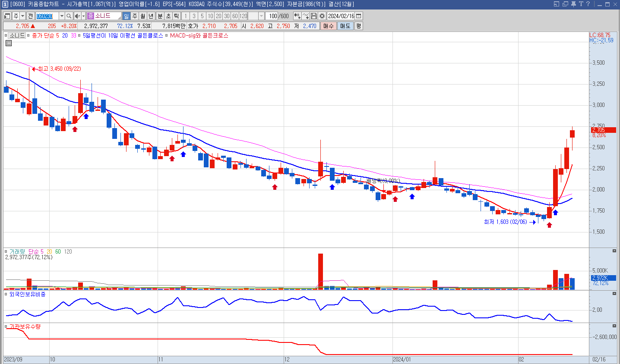The width and height of the screenshot is (620, 364).
Task: Click the 매수 buy button
Action: click(x=329, y=26)
